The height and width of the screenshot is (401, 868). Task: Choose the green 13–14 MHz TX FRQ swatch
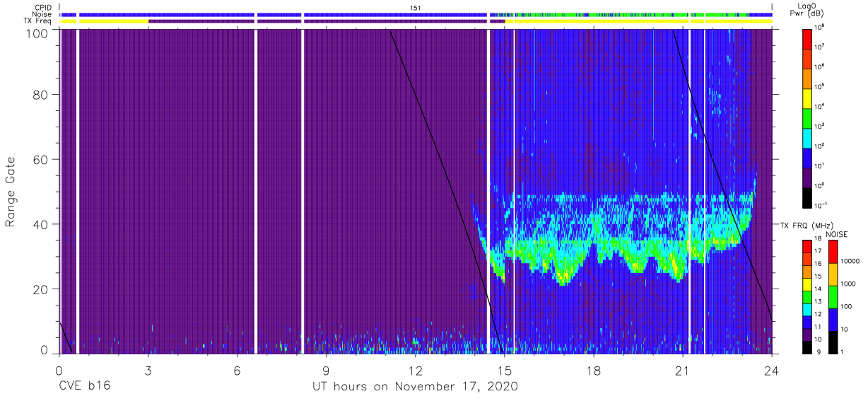pyautogui.click(x=809, y=296)
